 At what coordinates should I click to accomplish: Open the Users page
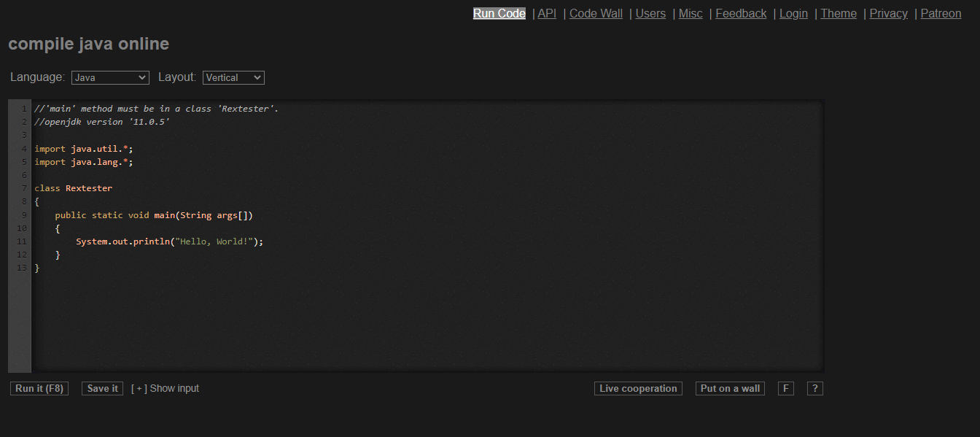tap(650, 13)
